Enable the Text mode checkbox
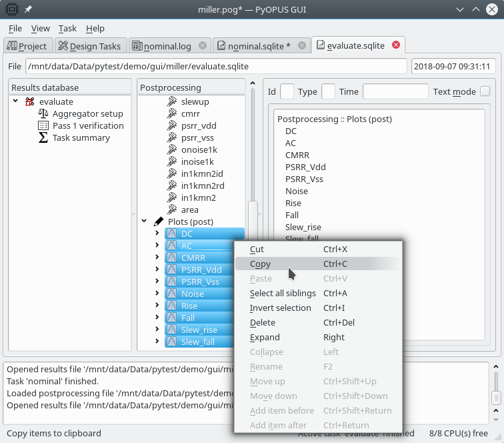504x443 pixels. click(x=485, y=91)
